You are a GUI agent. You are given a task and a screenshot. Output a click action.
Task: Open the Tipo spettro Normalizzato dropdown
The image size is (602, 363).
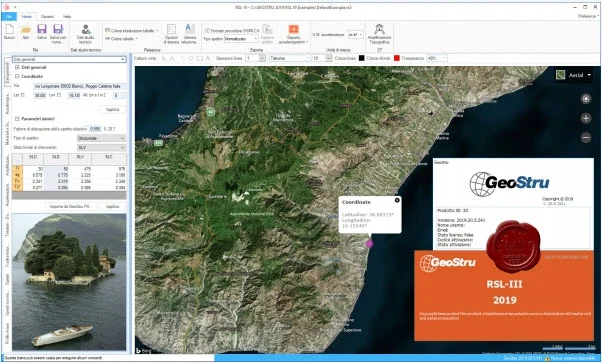[241, 39]
